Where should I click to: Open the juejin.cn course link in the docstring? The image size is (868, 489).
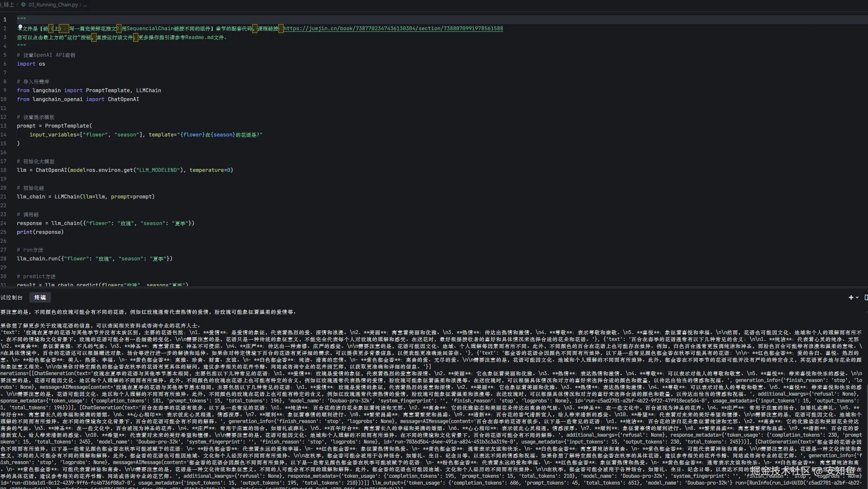point(393,29)
